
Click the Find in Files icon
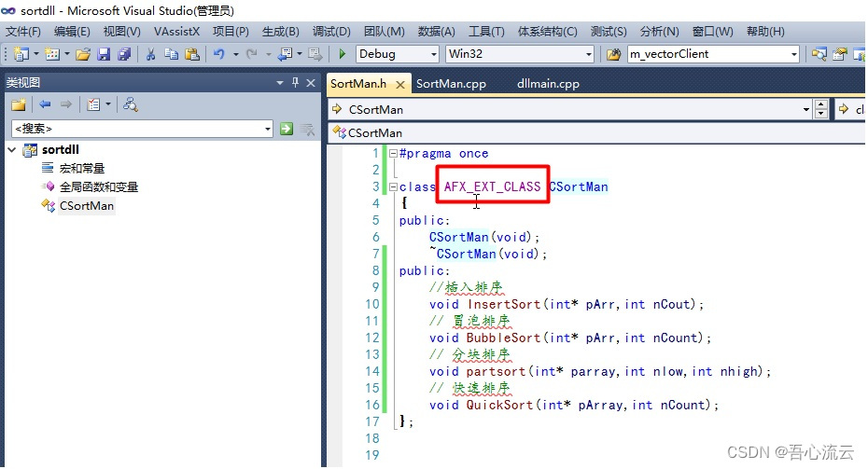coord(613,54)
